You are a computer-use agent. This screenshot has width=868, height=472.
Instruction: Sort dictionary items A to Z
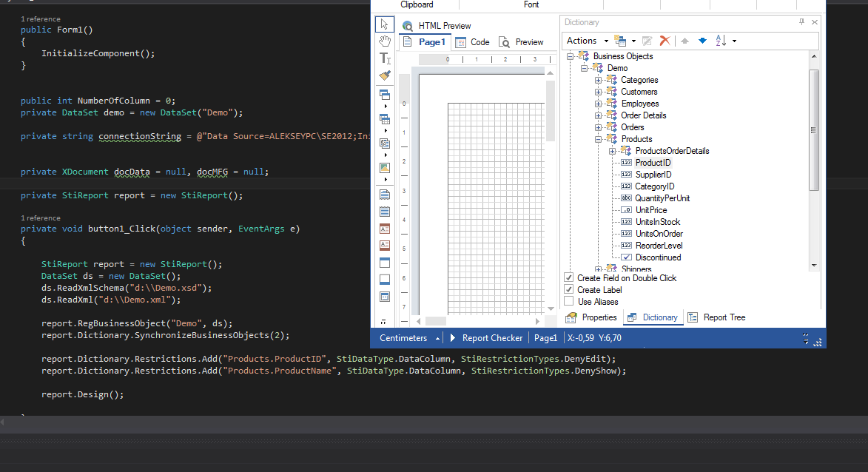721,41
